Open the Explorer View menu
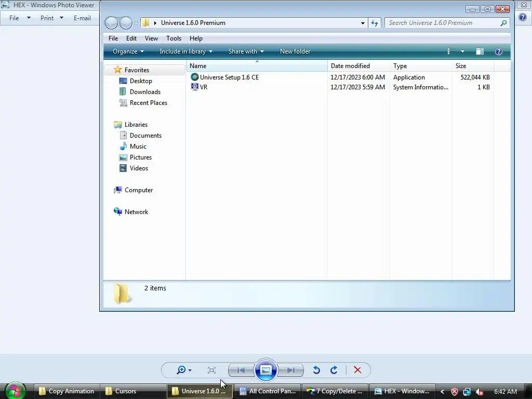 pos(151,38)
